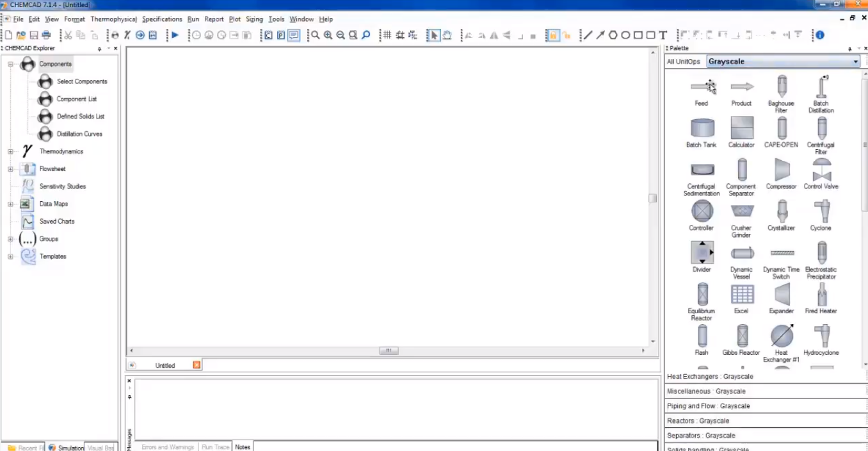Switch to the Errors and Warnings tab

[x=167, y=447]
